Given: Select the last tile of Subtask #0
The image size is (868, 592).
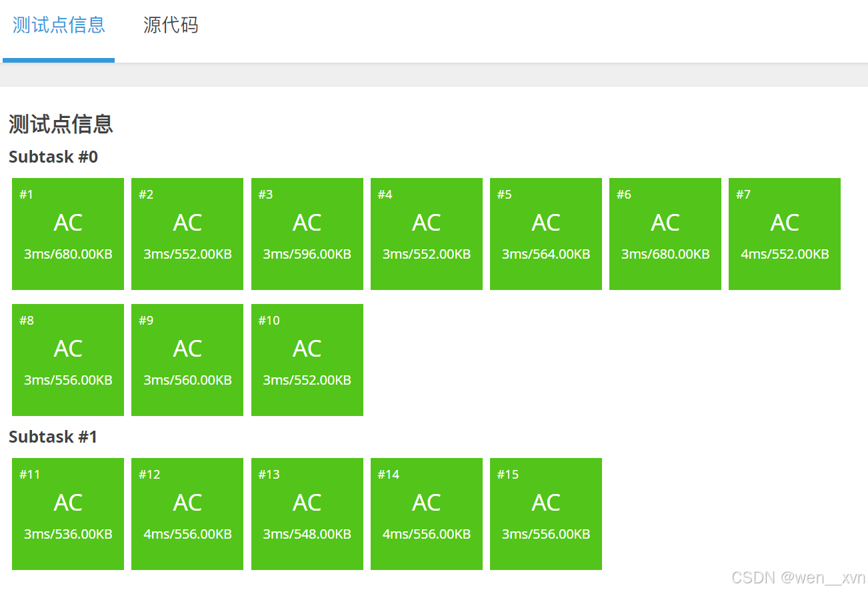Looking at the screenshot, I should pyautogui.click(x=307, y=360).
